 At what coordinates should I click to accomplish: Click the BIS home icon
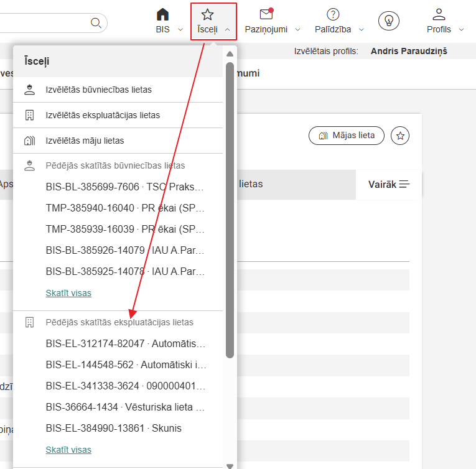click(x=162, y=15)
